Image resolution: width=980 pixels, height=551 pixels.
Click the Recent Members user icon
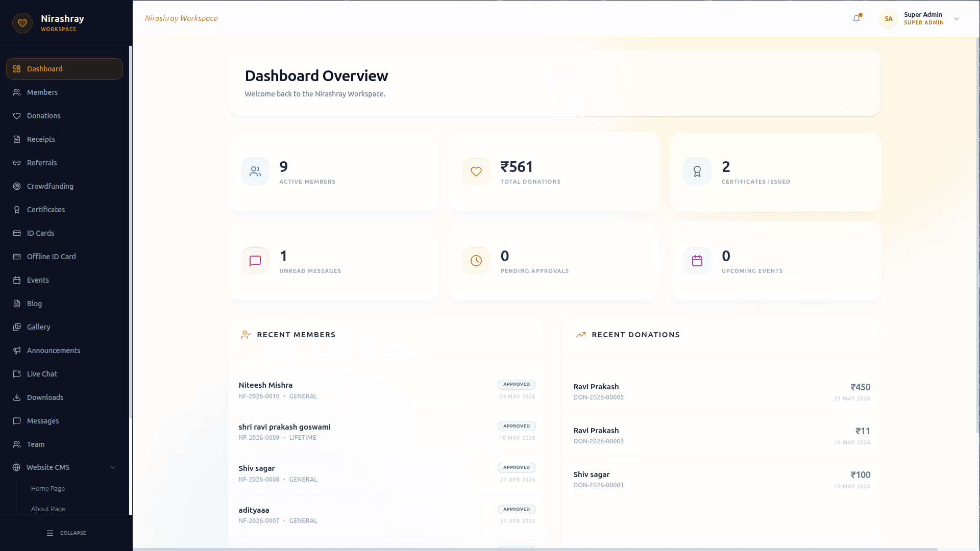click(246, 335)
